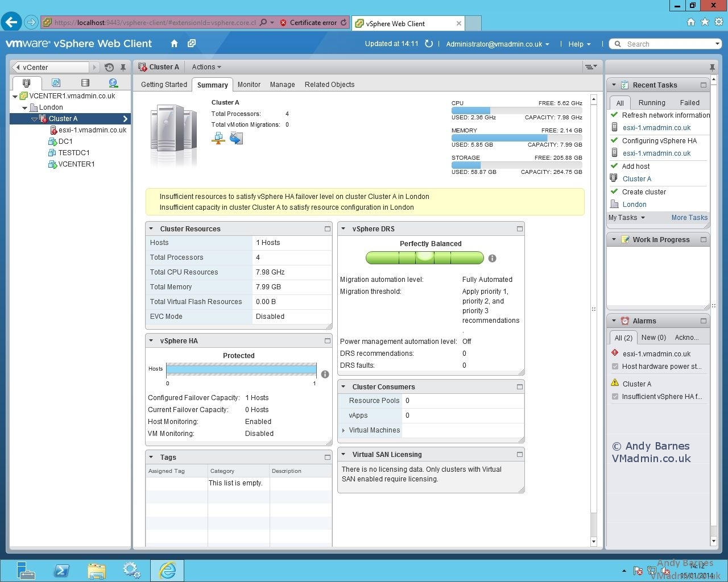
Task: Collapse the vSphere HA panel
Action: 151,340
